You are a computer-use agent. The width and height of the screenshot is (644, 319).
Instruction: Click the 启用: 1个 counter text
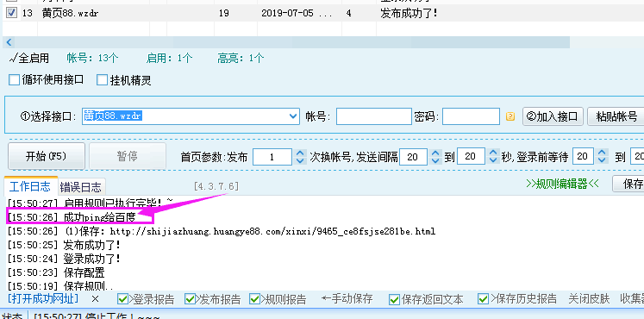pyautogui.click(x=169, y=59)
